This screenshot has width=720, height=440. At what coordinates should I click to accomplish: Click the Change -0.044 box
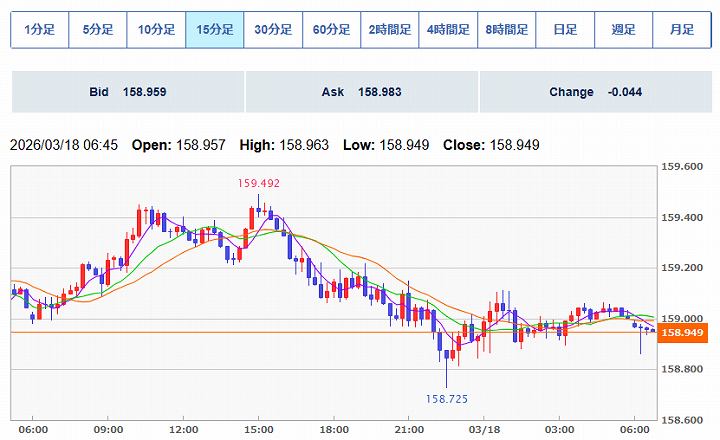pos(595,92)
